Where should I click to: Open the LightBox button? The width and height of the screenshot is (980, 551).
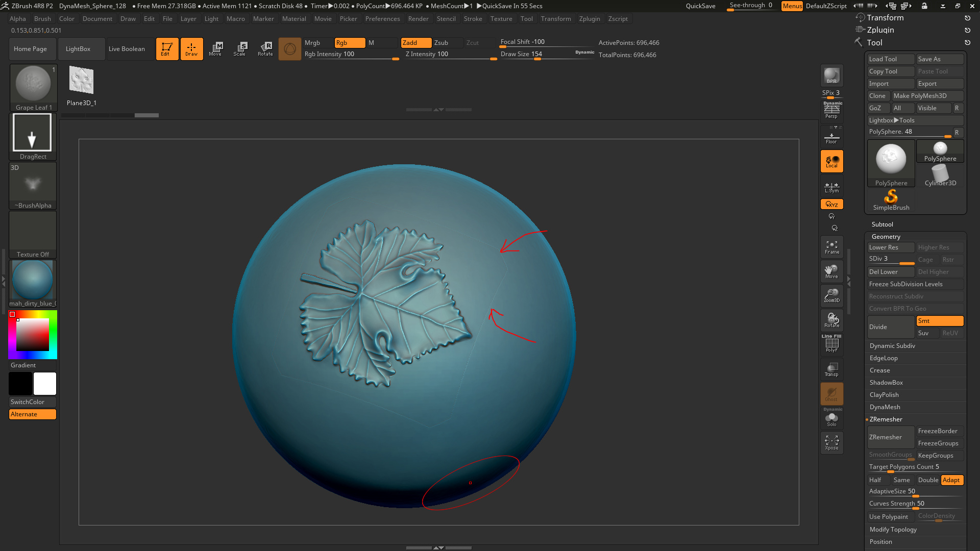pos(81,49)
